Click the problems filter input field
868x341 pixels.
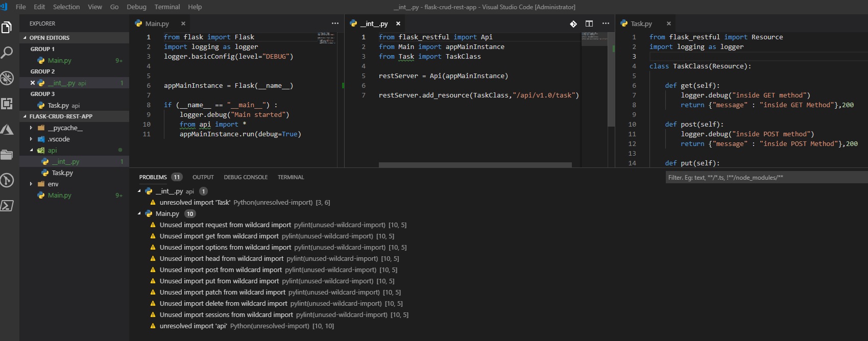pos(766,177)
